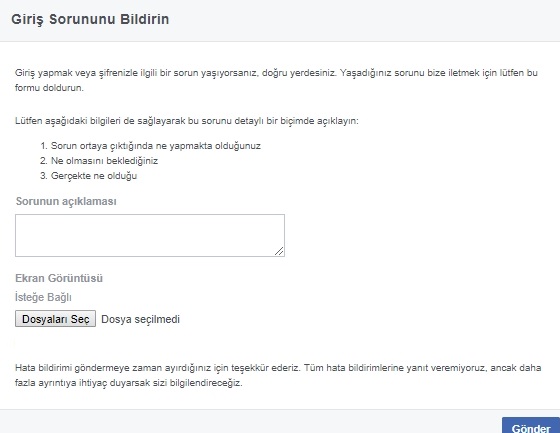Click the 'Giriş Sorununu Bildirin' dialog title
Screen dimensions: 560x433
point(90,19)
